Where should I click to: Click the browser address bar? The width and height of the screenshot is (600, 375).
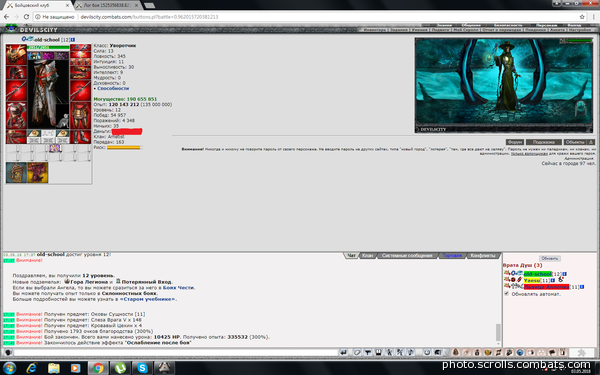306,17
